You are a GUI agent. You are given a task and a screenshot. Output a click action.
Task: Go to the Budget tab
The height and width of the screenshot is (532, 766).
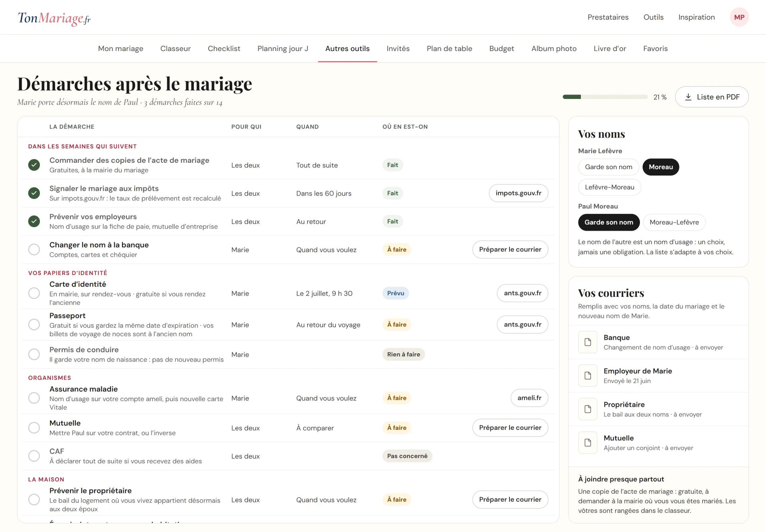[501, 49]
